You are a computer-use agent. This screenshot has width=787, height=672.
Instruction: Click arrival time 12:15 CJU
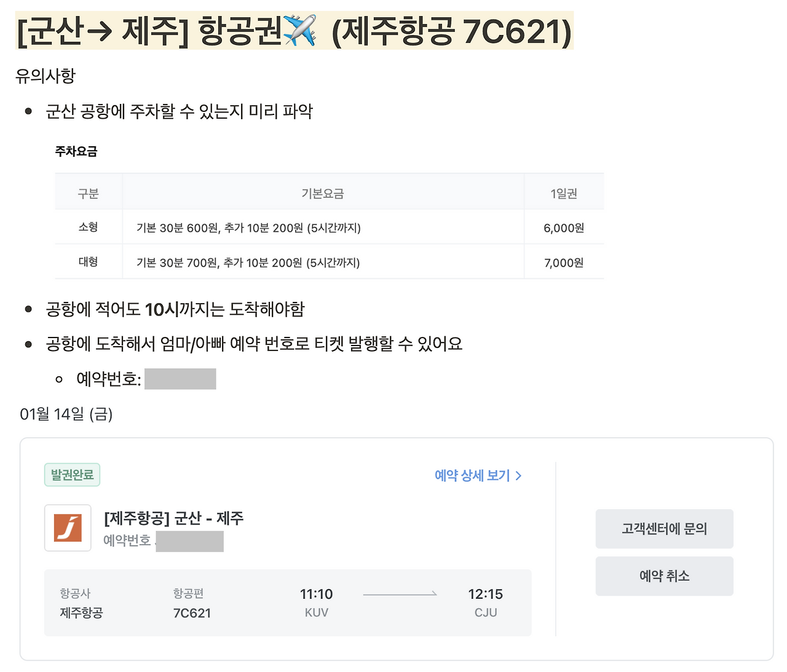(x=485, y=603)
